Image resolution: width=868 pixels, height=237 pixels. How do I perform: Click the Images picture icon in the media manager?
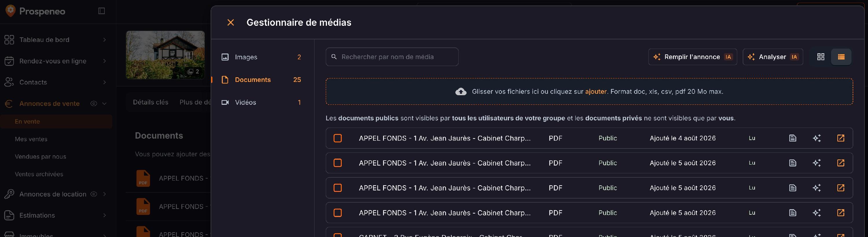225,57
